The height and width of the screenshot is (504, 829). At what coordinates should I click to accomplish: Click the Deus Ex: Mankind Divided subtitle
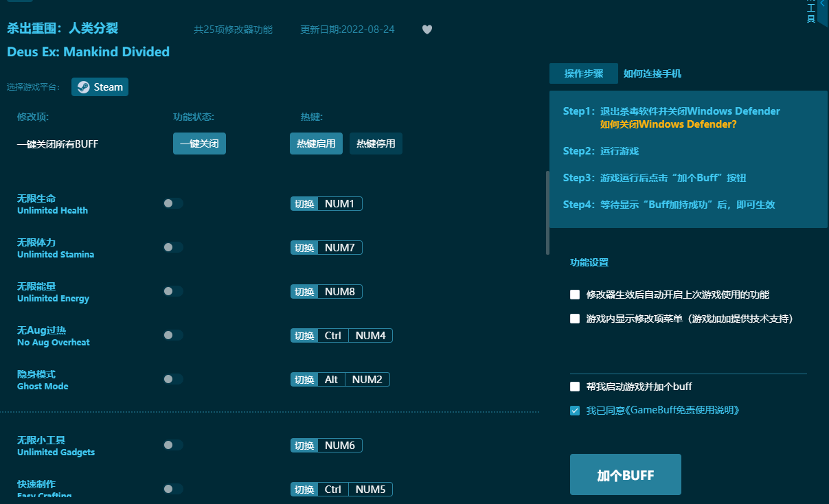click(88, 51)
